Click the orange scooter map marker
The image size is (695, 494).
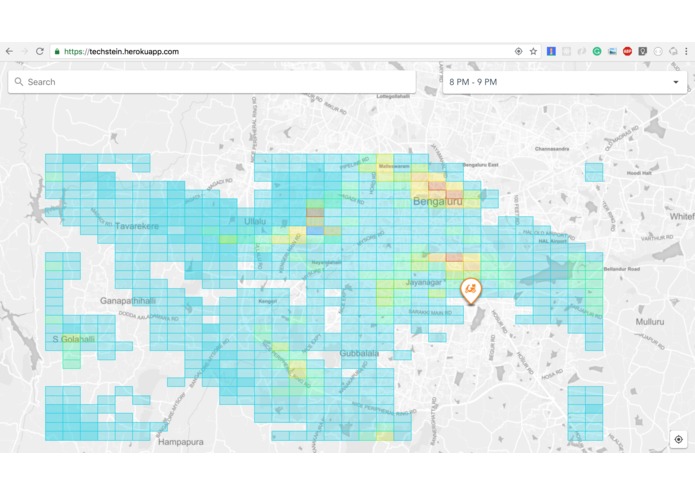tap(471, 291)
